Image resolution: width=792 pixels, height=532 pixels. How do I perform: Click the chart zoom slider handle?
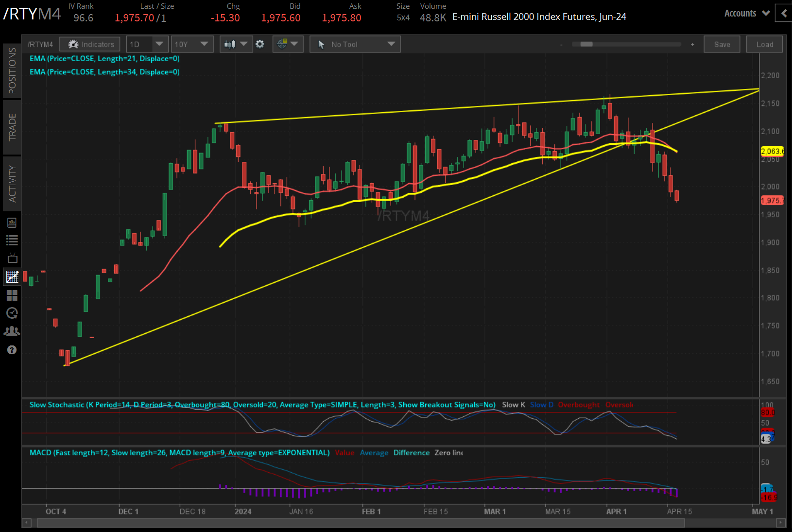pyautogui.click(x=586, y=44)
